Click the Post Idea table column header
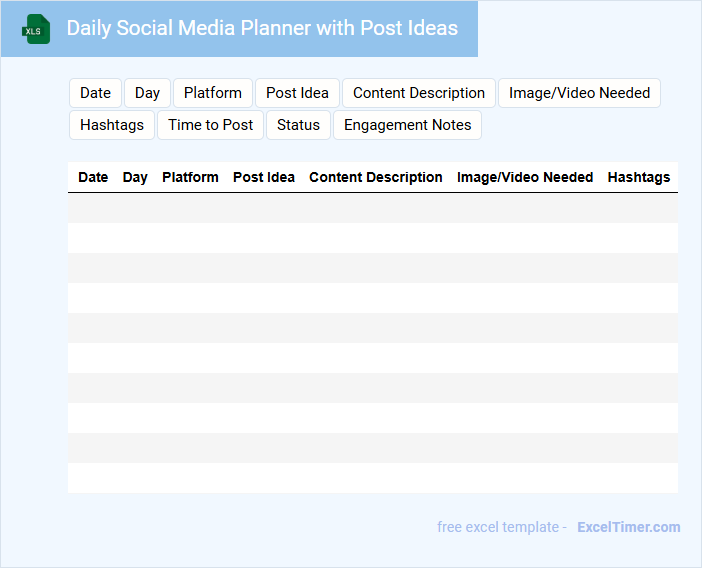 pyautogui.click(x=264, y=177)
